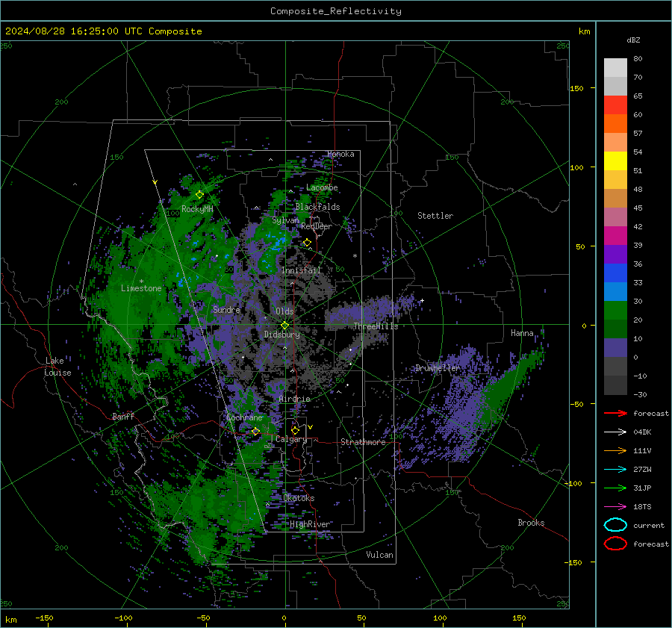
Task: Click the Okotoks city label
Action: pyautogui.click(x=299, y=498)
